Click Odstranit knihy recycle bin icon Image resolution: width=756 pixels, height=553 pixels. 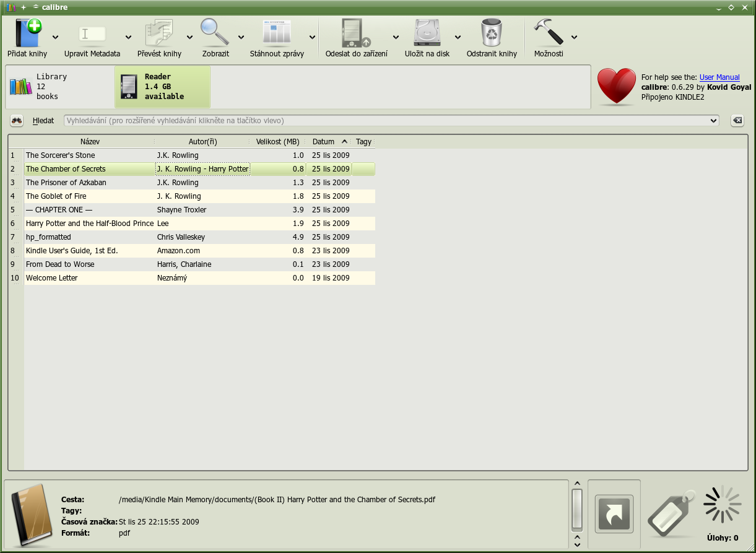[x=492, y=33]
